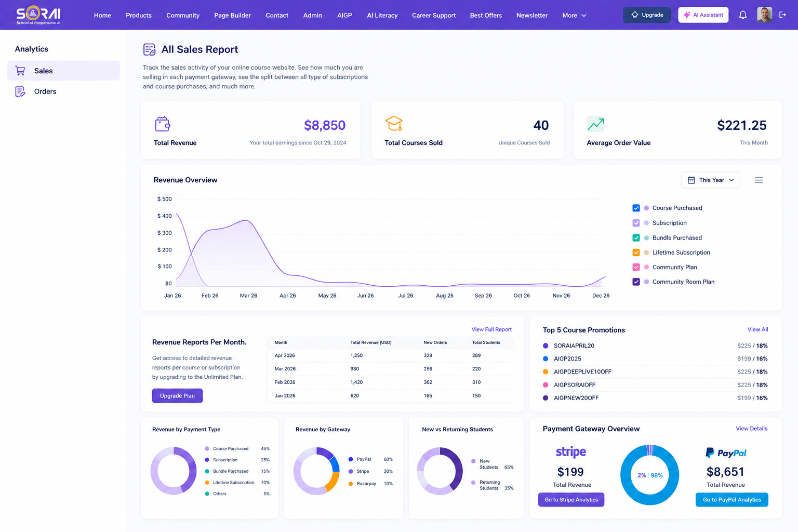Click the Payment Gateway blue donut chart
Screen dimensions: 798x532
pyautogui.click(x=649, y=475)
